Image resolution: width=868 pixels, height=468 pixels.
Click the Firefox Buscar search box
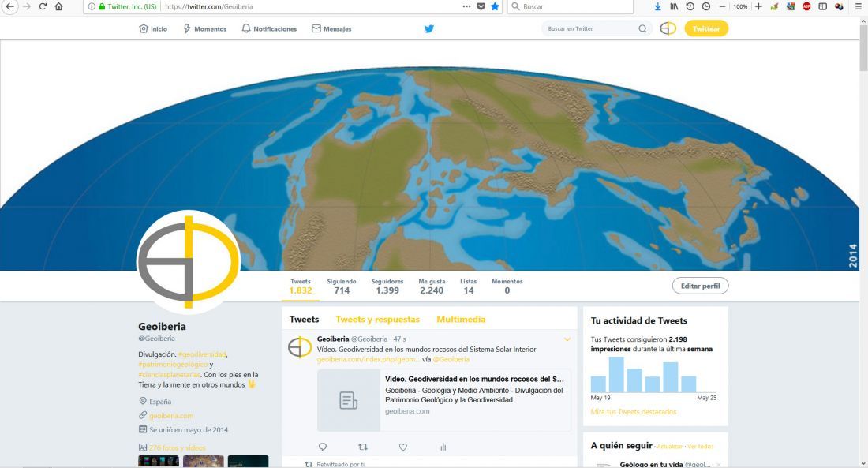(x=571, y=6)
